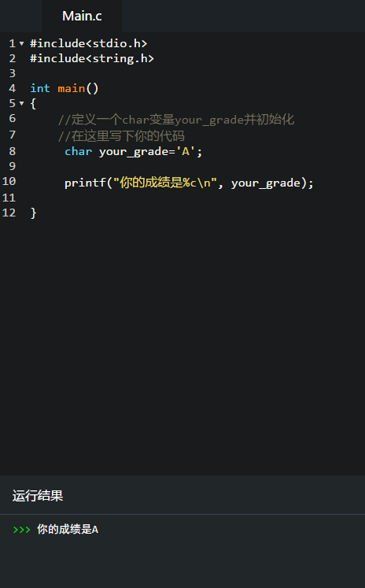Collapse the fold arrow on line 1
Image resolution: width=365 pixels, height=588 pixels.
(22, 44)
